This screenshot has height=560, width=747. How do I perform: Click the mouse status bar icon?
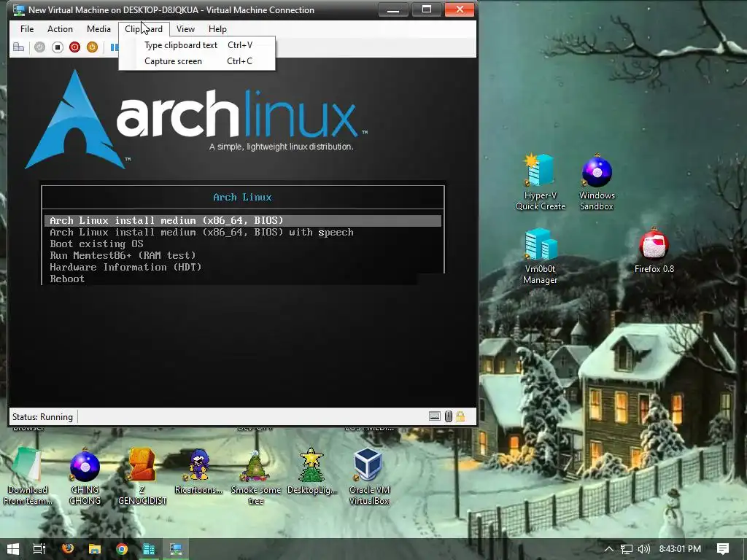pyautogui.click(x=449, y=416)
